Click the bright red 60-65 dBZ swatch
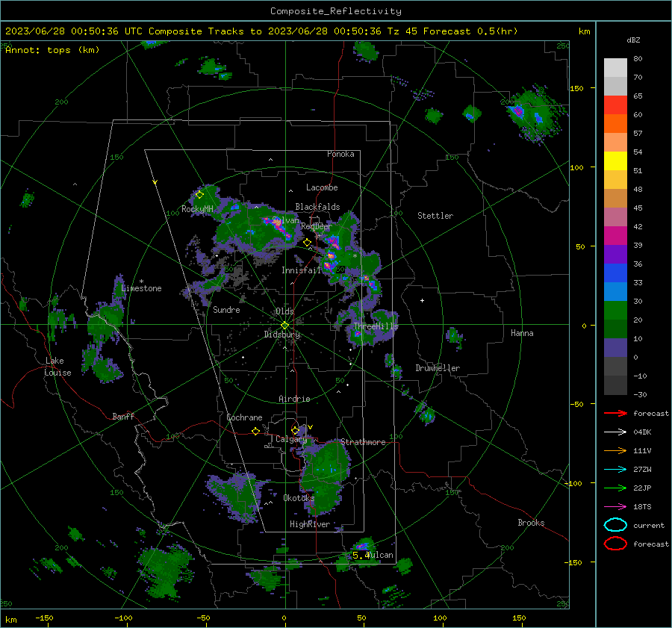This screenshot has width=672, height=628. [615, 105]
